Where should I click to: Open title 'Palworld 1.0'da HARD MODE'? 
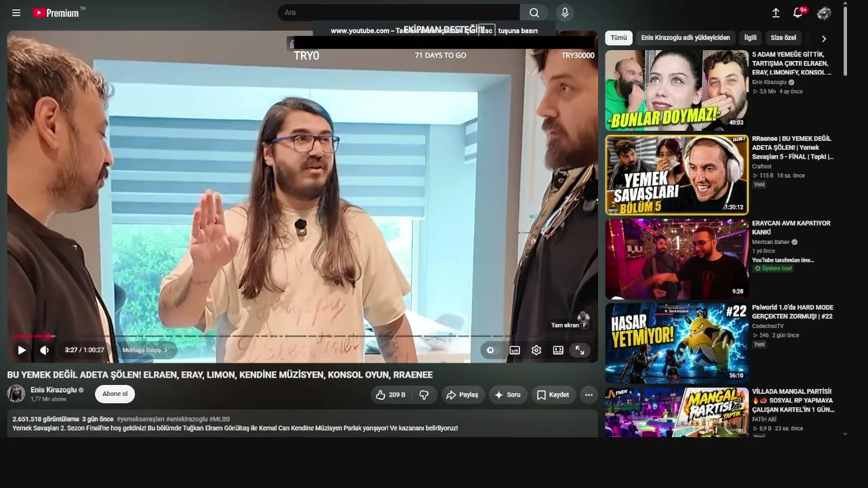(x=793, y=312)
